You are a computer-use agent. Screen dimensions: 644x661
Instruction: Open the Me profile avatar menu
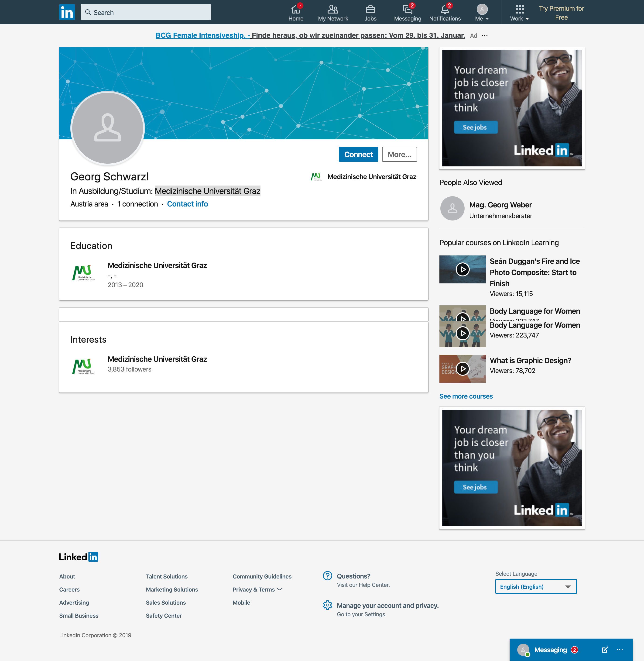tap(482, 13)
